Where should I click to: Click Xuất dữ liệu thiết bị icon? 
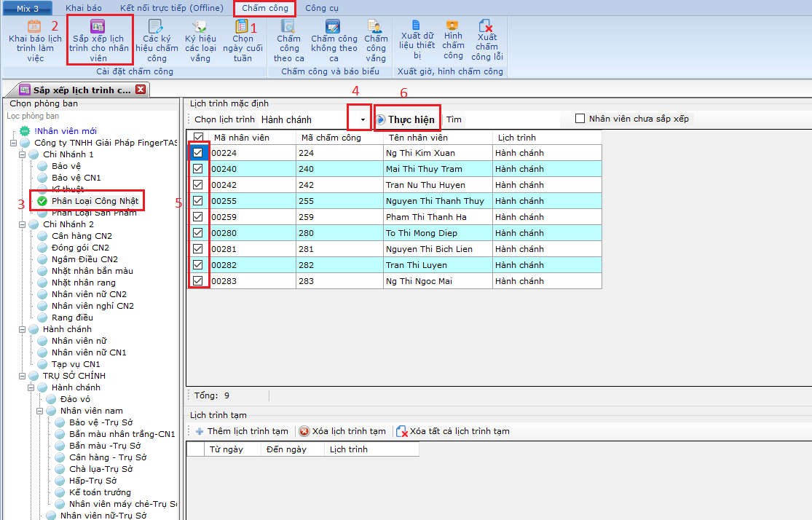[x=417, y=25]
